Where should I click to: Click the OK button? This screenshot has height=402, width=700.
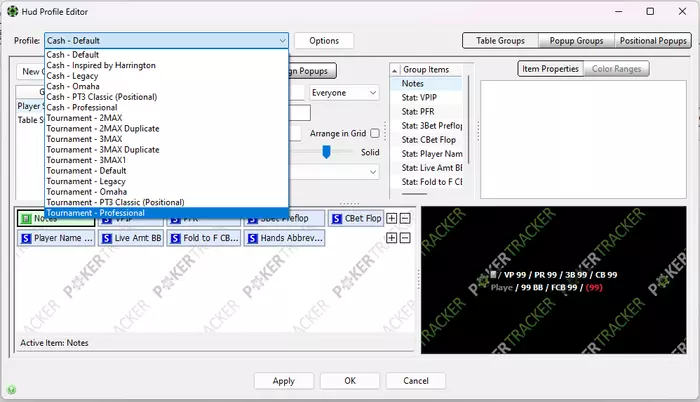tap(350, 381)
